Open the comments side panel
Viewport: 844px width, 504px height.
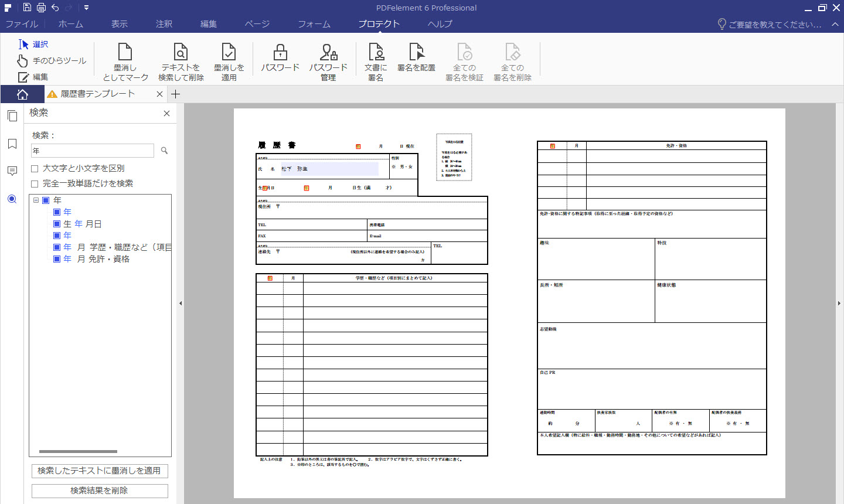pos(12,171)
